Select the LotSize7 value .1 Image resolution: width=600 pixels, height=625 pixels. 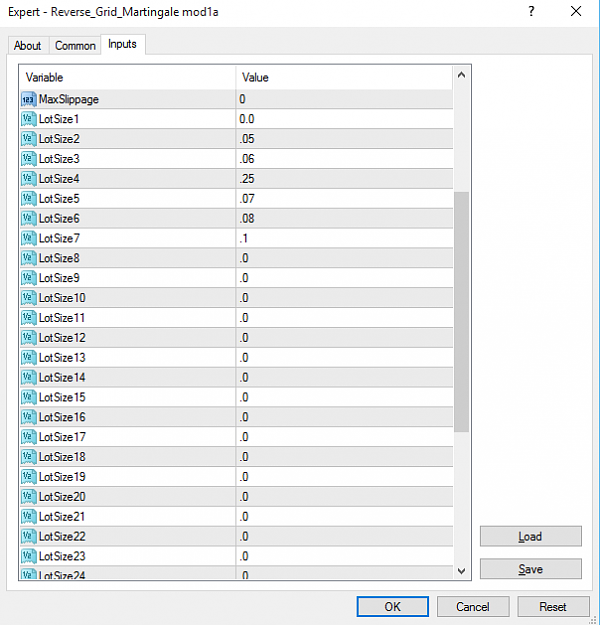coord(344,238)
